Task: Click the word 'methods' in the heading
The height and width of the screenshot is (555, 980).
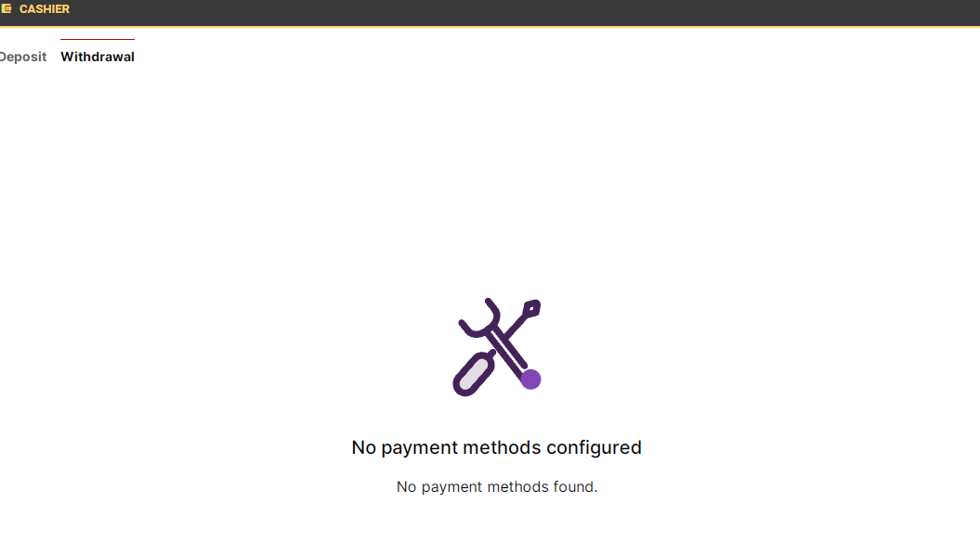Action: point(502,447)
